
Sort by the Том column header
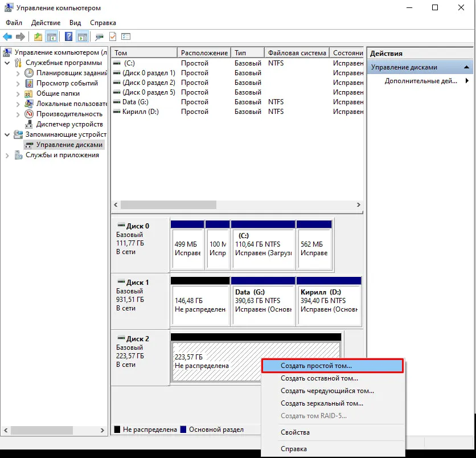[x=144, y=53]
